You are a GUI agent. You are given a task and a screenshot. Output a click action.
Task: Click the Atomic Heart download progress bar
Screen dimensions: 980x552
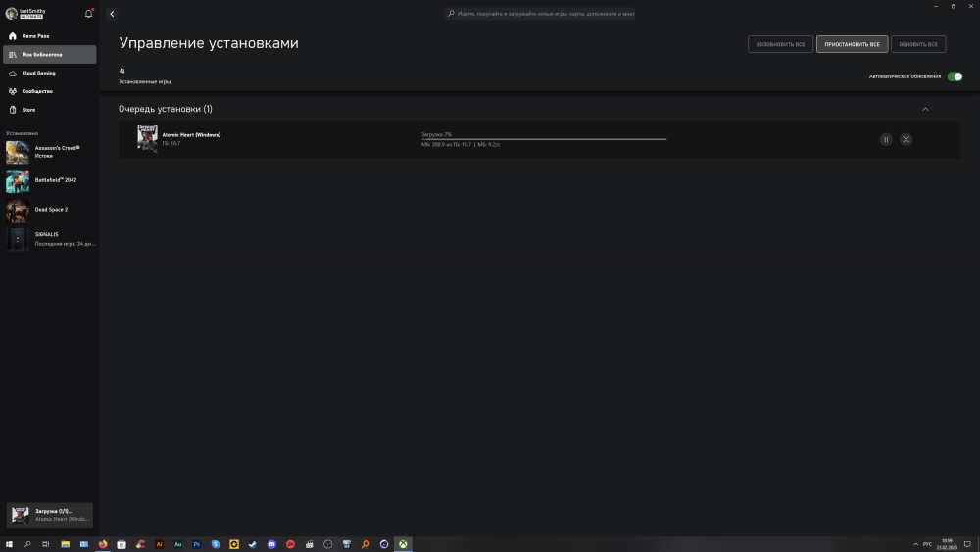(544, 139)
